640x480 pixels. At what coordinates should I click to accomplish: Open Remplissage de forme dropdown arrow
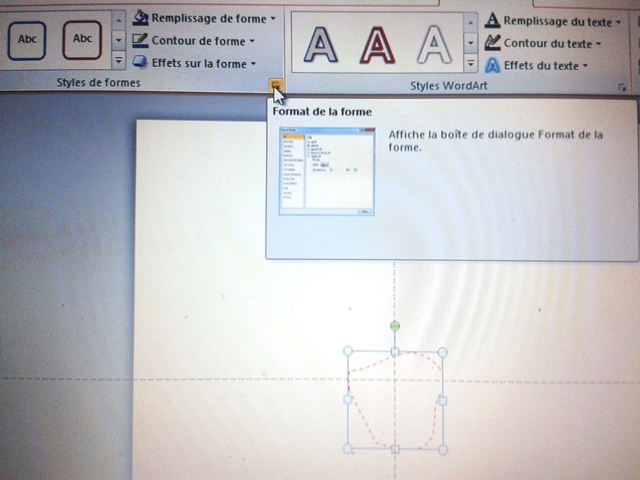[x=273, y=18]
